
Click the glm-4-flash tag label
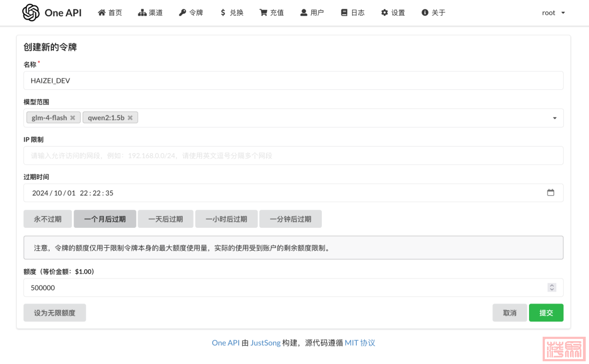49,118
